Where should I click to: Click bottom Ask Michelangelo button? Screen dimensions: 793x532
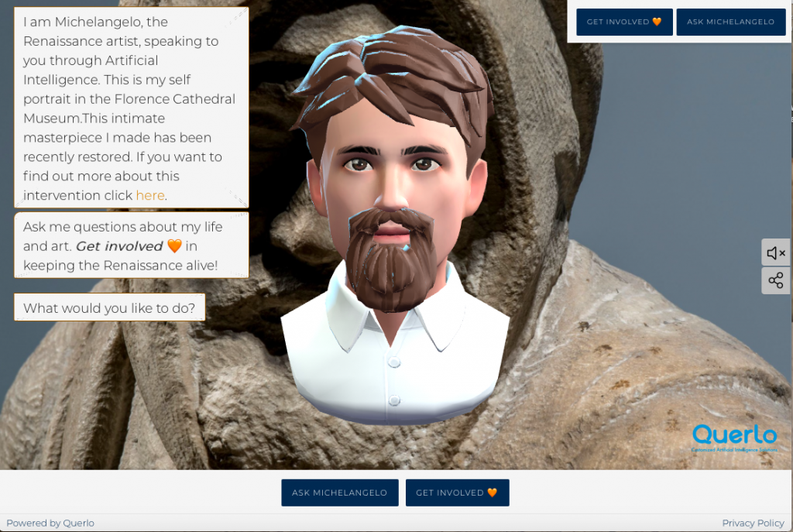(340, 493)
